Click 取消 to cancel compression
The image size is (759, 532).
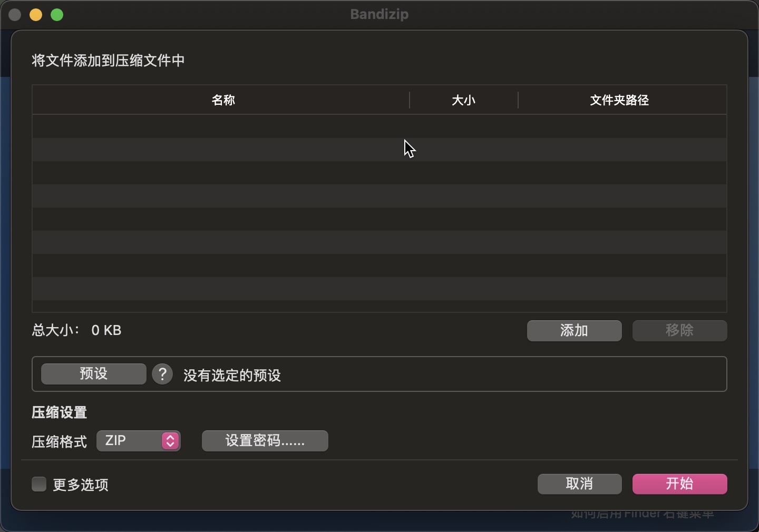click(x=579, y=484)
